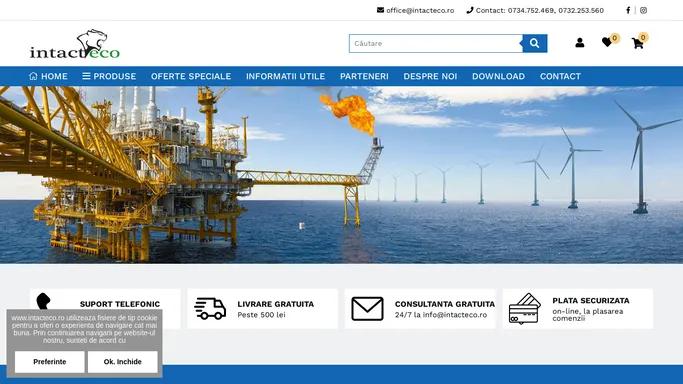Open the shopping cart icon
Screen dimensions: 683x384
tap(638, 43)
